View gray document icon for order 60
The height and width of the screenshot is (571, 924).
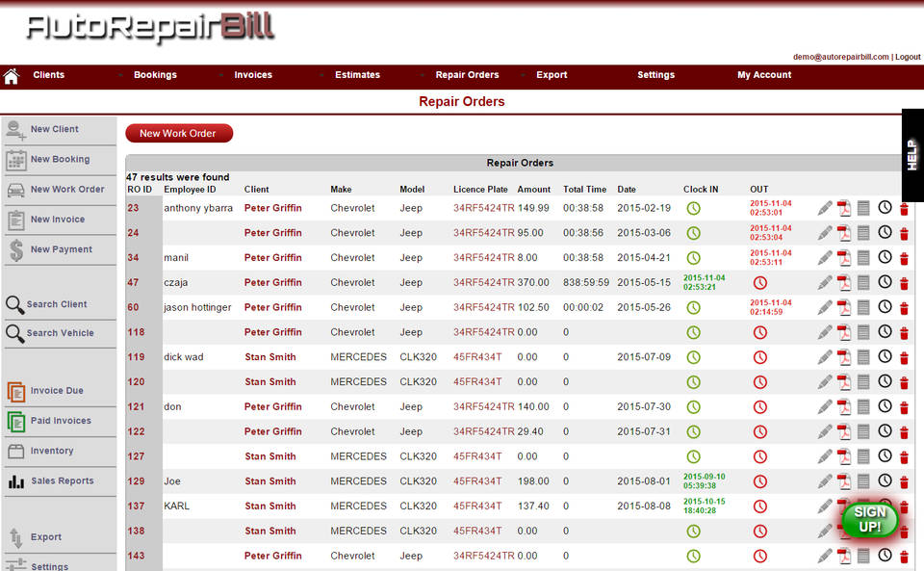(x=863, y=307)
